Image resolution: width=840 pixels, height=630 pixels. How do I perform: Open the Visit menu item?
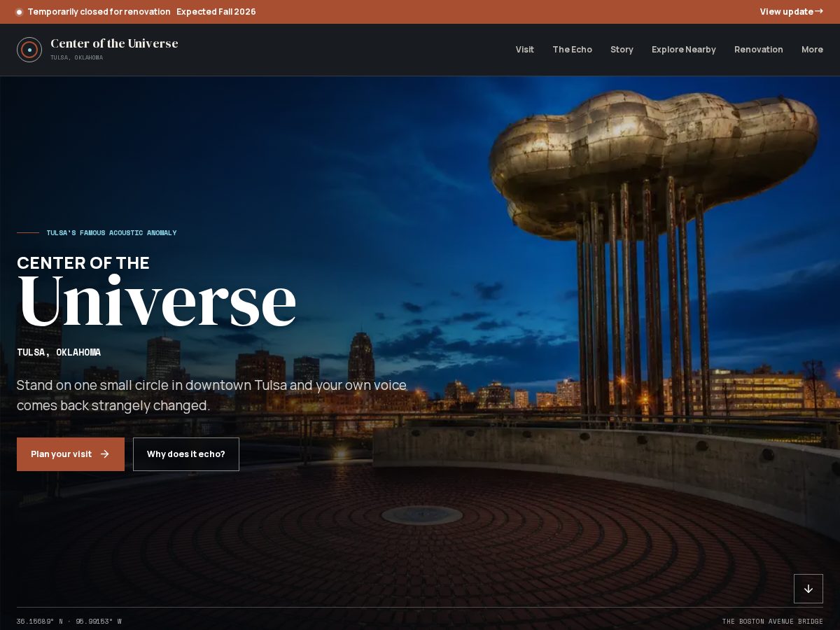(525, 50)
